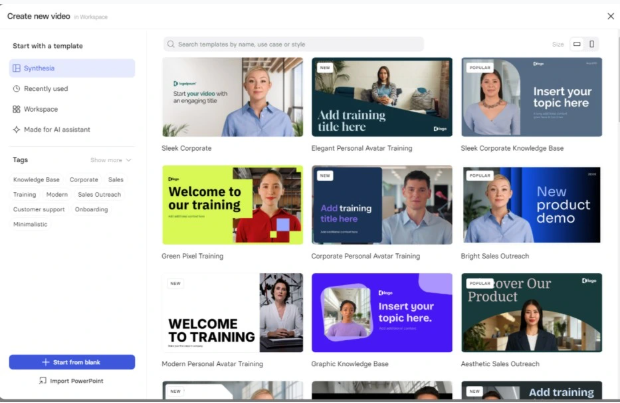Viewport: 620px width, 403px height.
Task: Click NEW badge on Corporate Personal Avatar Training
Action: click(x=325, y=176)
